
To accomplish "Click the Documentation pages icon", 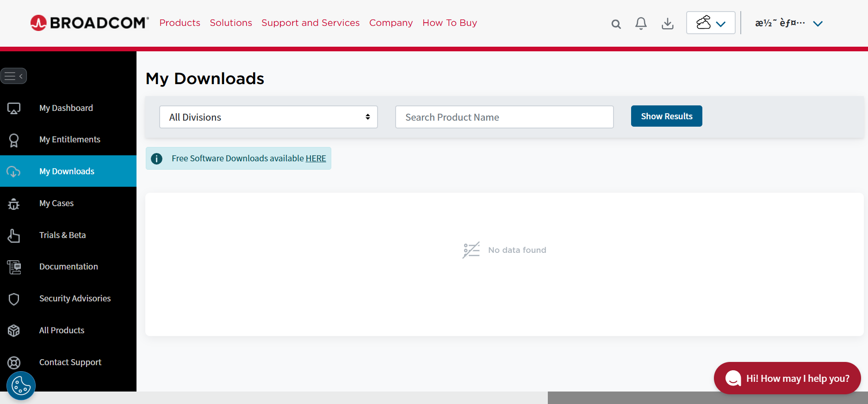I will tap(14, 267).
